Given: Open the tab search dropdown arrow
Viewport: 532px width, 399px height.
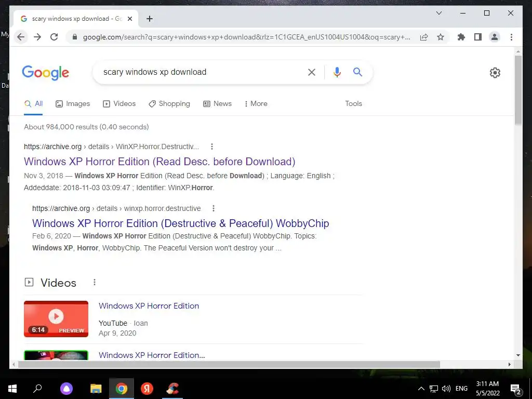Looking at the screenshot, I should 438,13.
